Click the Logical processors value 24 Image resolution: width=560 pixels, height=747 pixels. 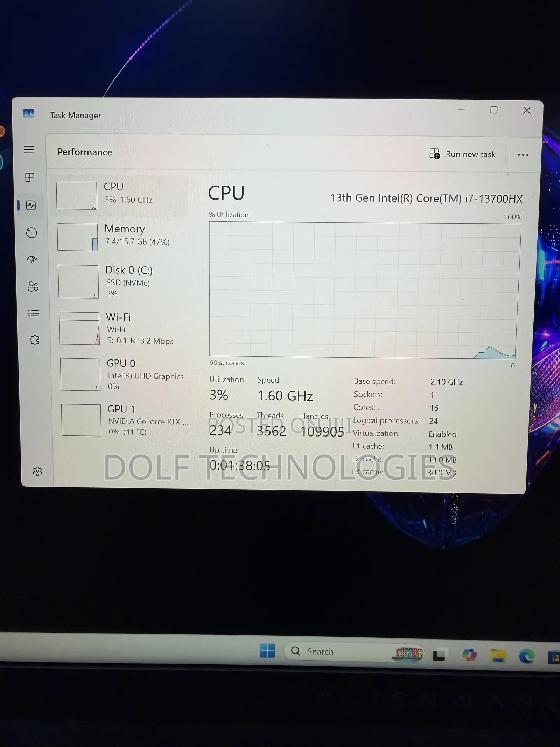[x=433, y=421]
